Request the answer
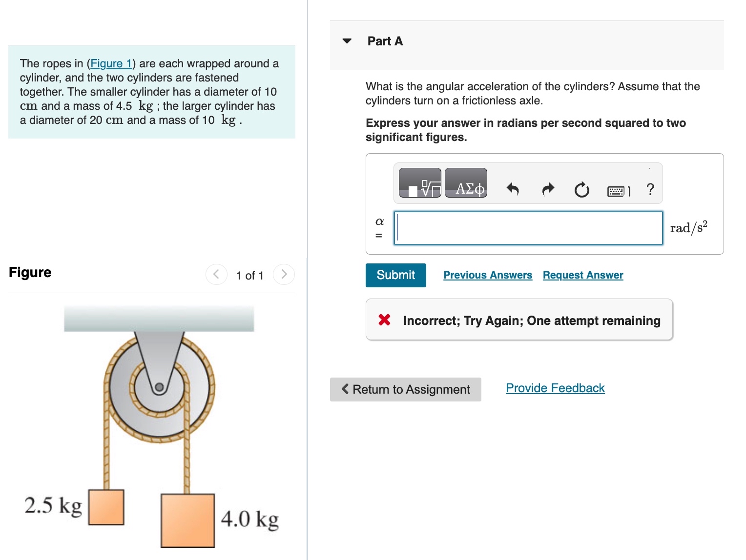Screen dimensions: 746x560 [582, 275]
